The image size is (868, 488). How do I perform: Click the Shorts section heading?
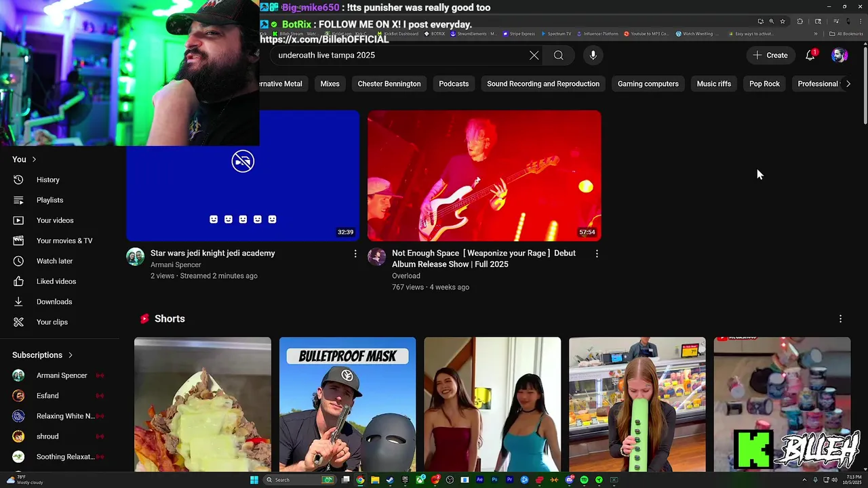[170, 319]
